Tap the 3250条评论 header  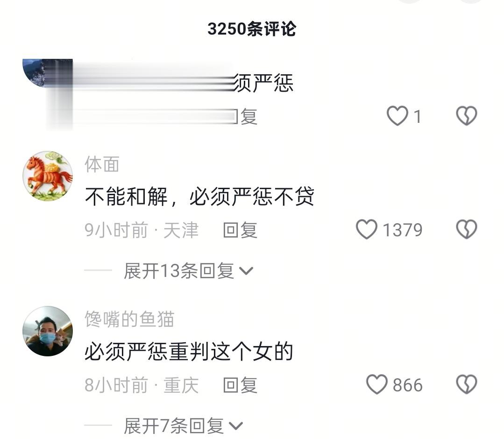tap(252, 29)
